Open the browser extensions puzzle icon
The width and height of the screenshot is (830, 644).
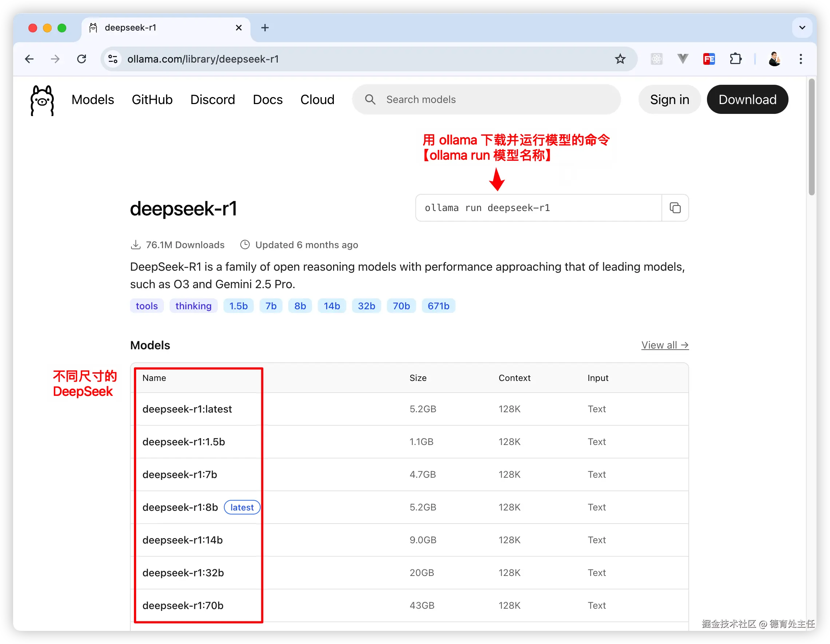[x=735, y=59]
